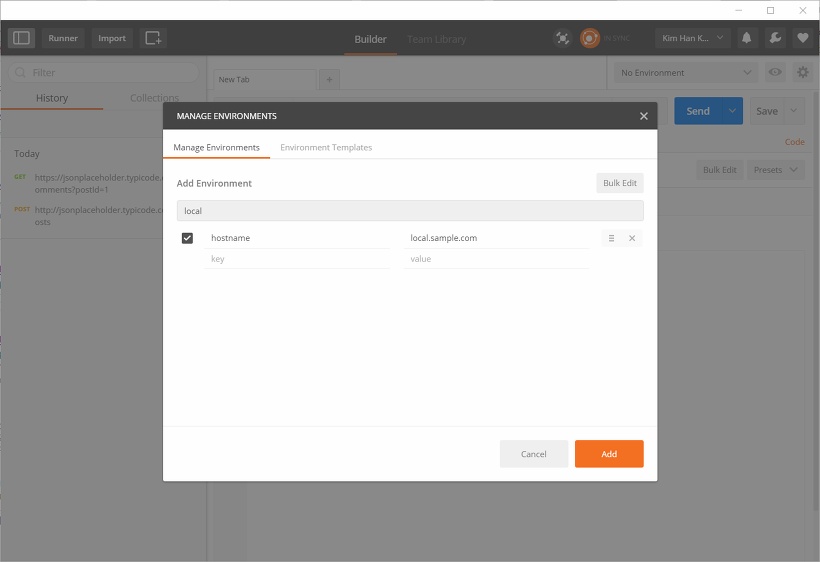Click the local.sample.com value field
The width and height of the screenshot is (820, 562).
496,238
